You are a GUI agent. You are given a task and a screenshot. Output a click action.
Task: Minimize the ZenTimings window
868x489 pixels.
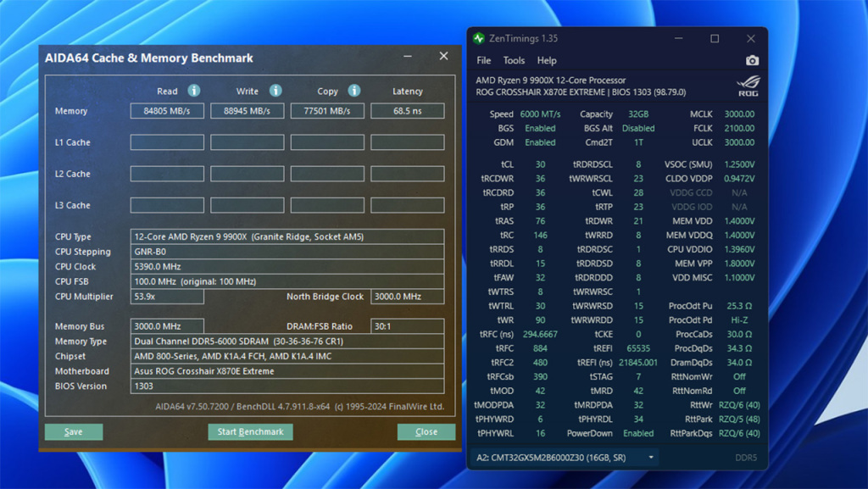[x=678, y=38]
